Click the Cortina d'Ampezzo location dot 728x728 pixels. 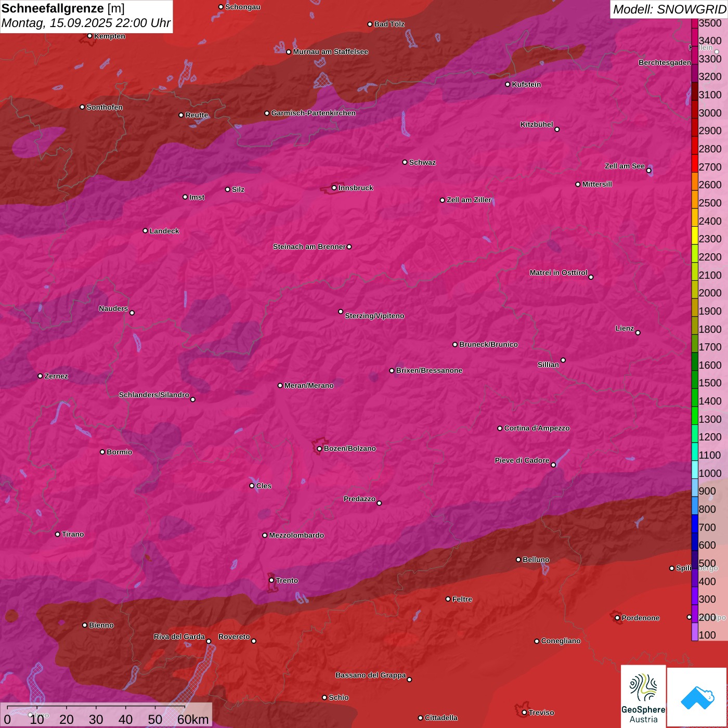point(500,428)
